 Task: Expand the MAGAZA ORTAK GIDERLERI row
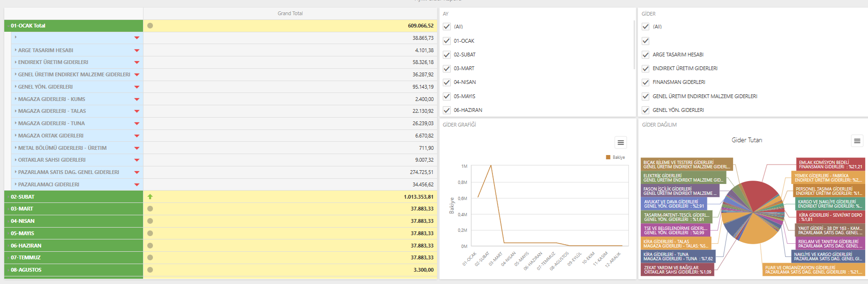[x=16, y=136]
